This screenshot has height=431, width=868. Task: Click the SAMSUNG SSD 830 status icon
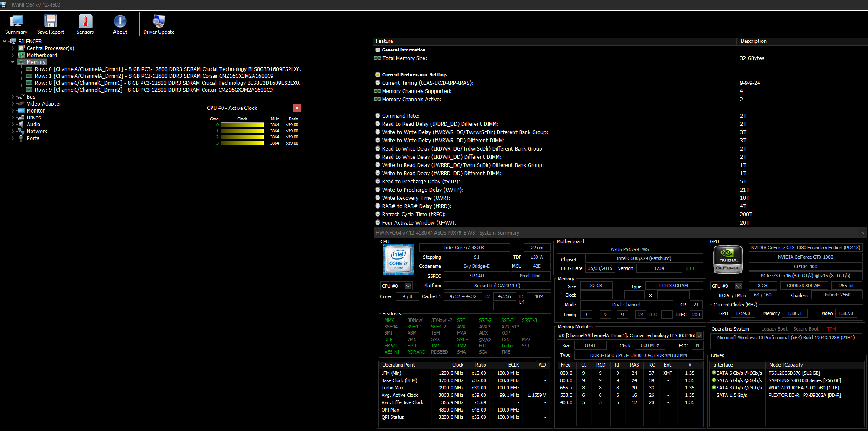(x=714, y=380)
